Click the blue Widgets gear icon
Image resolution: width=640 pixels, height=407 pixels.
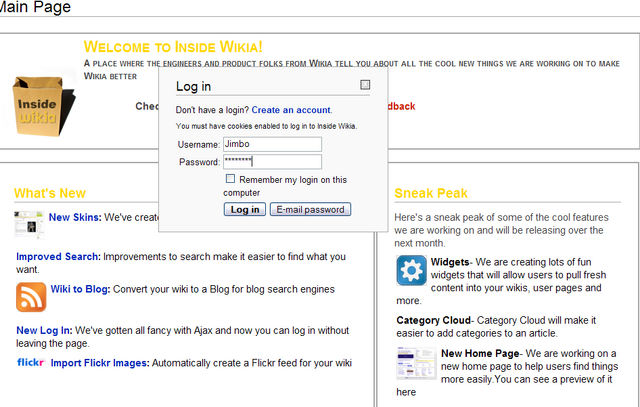click(411, 270)
